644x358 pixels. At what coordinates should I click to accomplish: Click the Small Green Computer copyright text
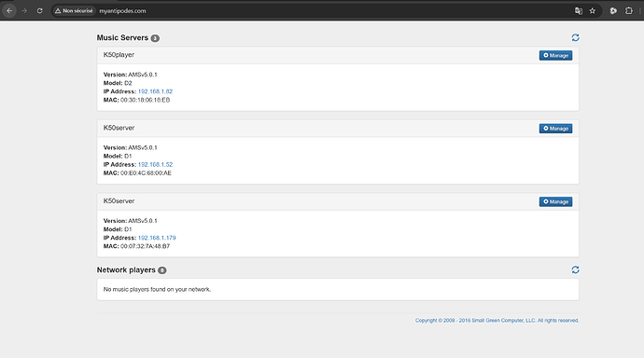coord(497,321)
